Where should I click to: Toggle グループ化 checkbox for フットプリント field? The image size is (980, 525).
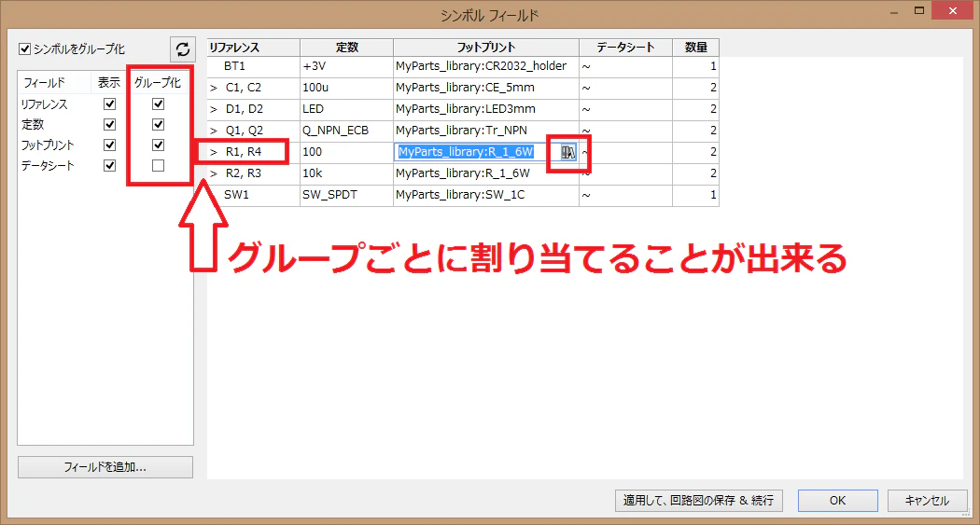[x=158, y=145]
